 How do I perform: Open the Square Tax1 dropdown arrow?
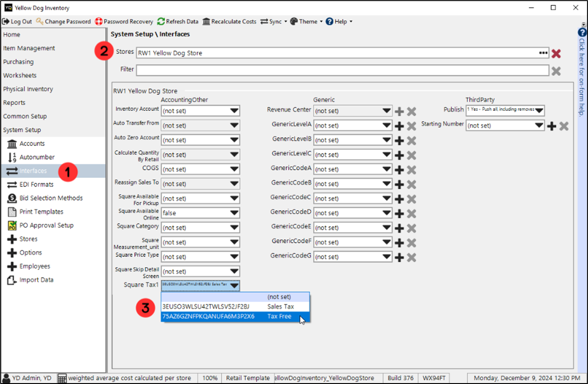coord(234,286)
